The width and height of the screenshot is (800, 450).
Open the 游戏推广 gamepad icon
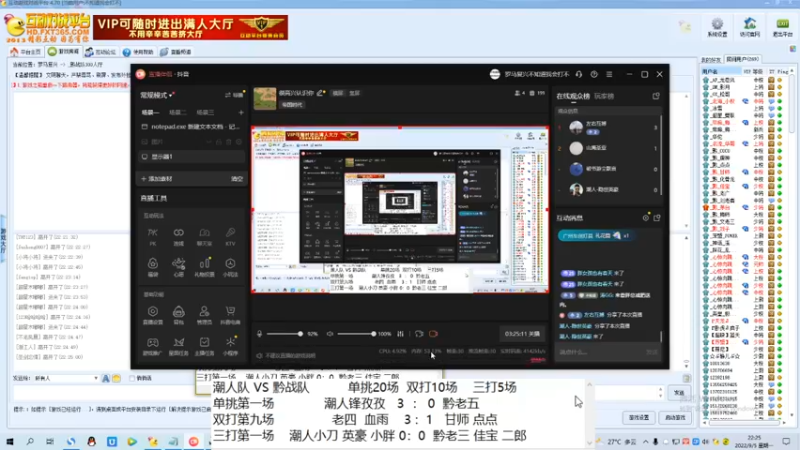(153, 346)
